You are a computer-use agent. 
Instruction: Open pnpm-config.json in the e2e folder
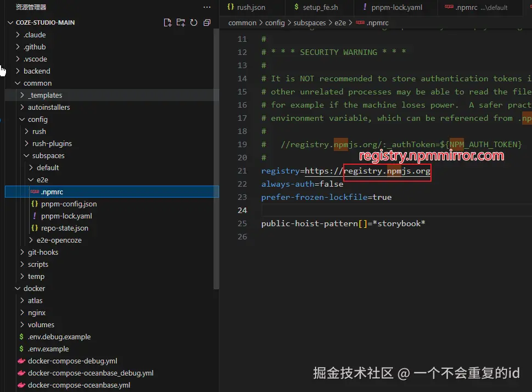pos(69,204)
